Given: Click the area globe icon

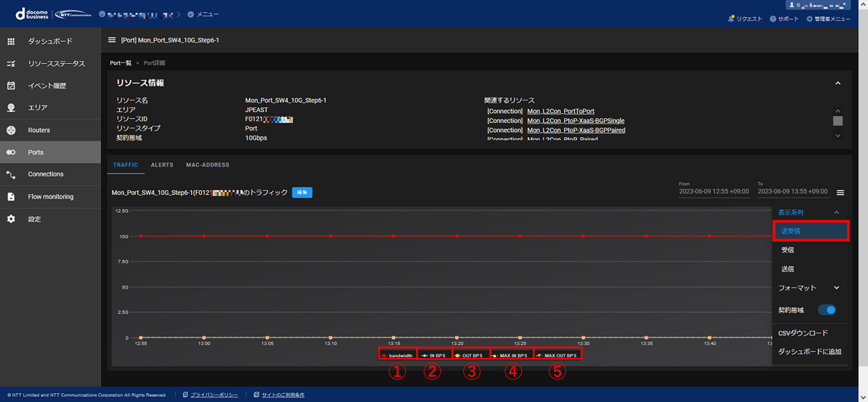Looking at the screenshot, I should click(x=11, y=108).
